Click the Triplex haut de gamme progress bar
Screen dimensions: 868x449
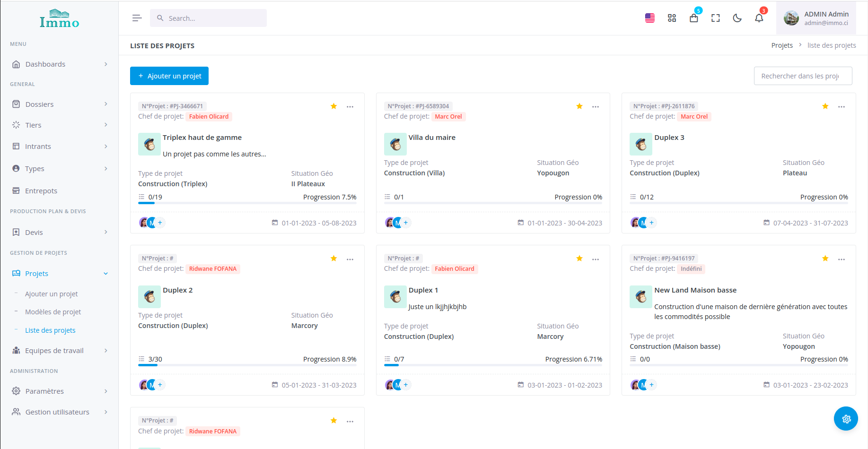pos(247,203)
